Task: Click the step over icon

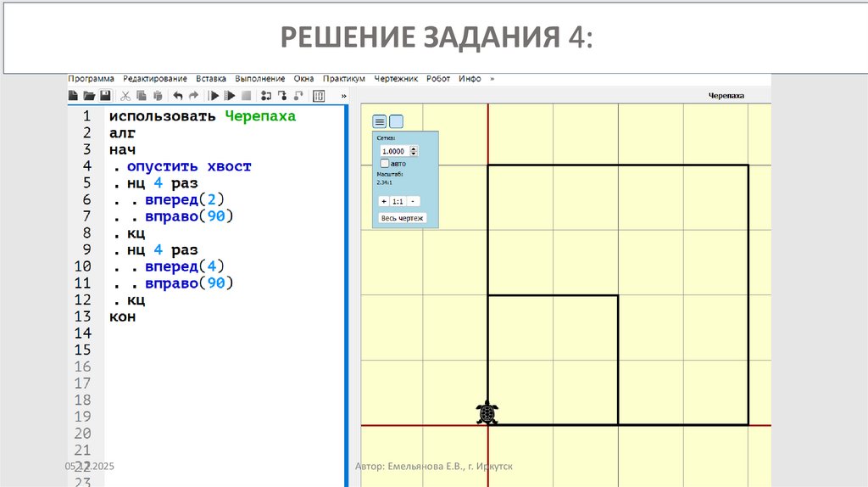Action: (266, 96)
